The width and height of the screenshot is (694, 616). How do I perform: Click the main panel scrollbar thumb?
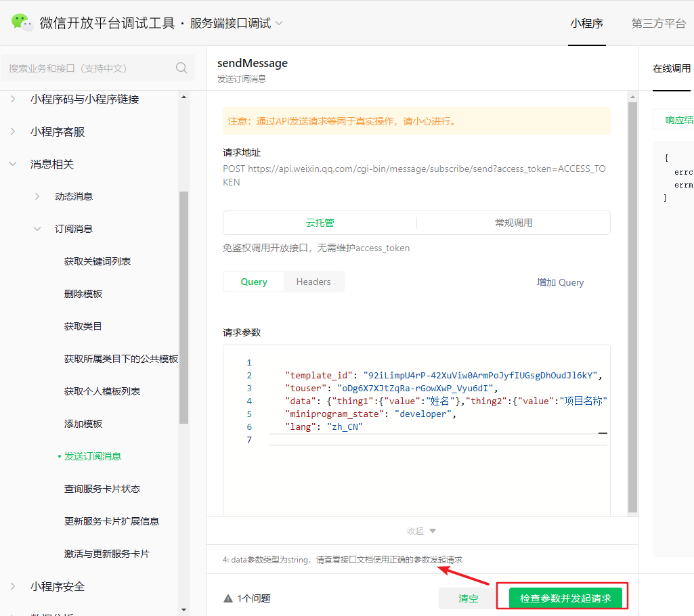(x=632, y=307)
